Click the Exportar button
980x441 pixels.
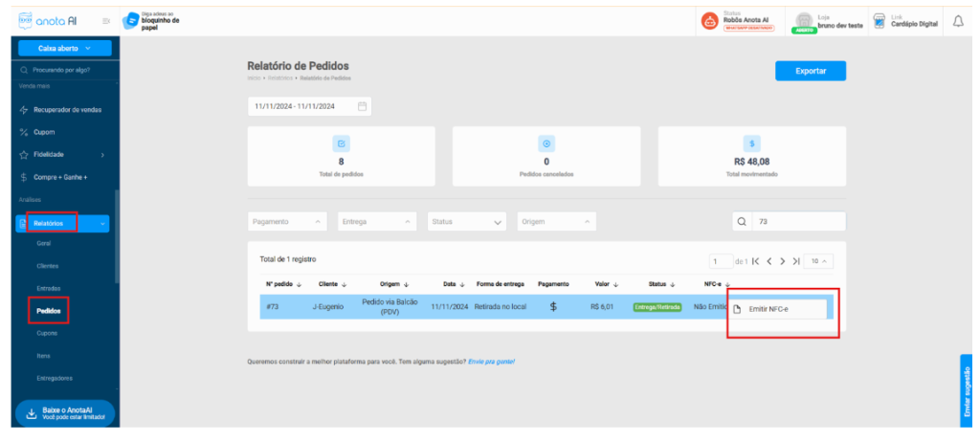click(x=810, y=72)
